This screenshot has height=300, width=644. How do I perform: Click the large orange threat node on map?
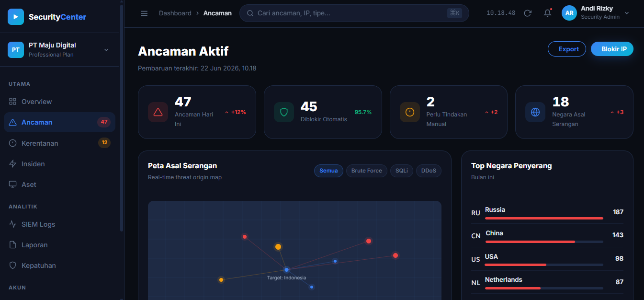tap(278, 247)
